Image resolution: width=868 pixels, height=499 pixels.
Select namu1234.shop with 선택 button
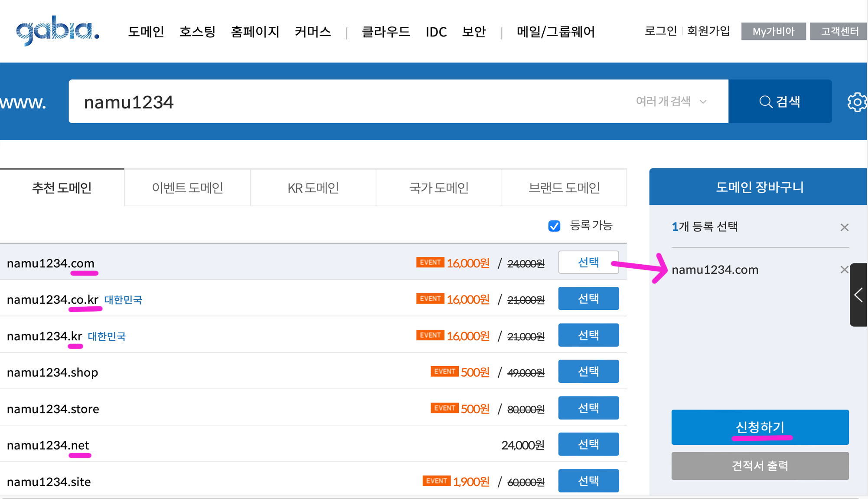click(x=588, y=371)
